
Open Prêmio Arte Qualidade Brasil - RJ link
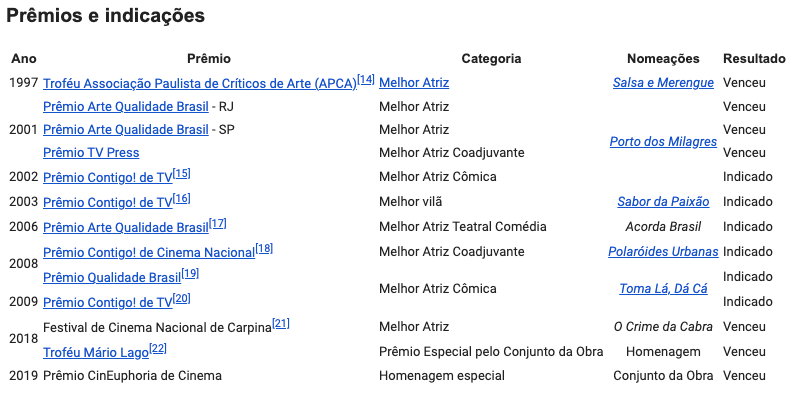point(126,107)
